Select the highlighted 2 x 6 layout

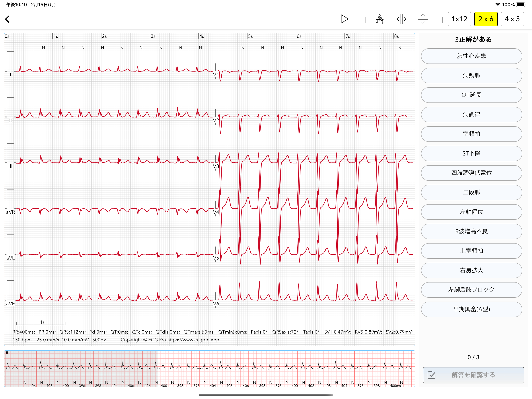[486, 19]
